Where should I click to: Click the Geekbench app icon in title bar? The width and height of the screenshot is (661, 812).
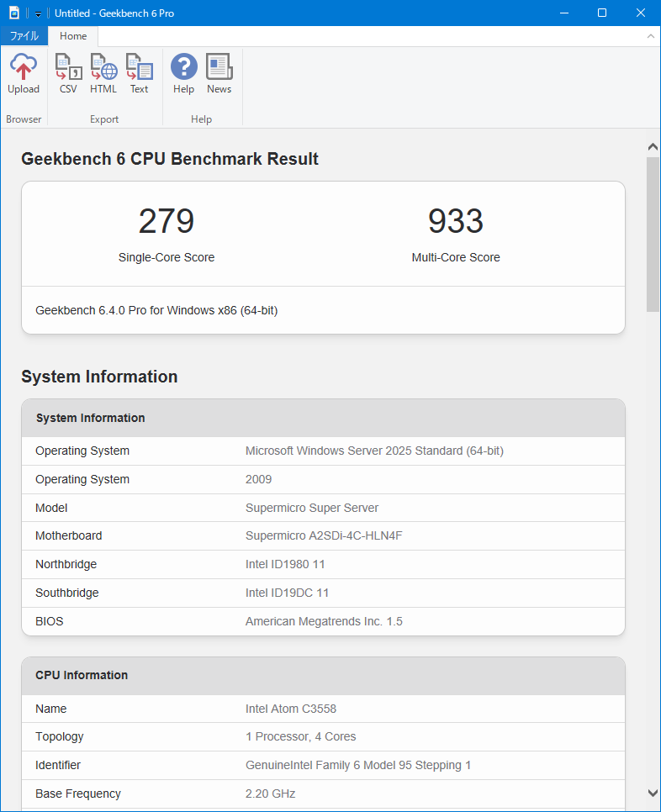(x=14, y=13)
